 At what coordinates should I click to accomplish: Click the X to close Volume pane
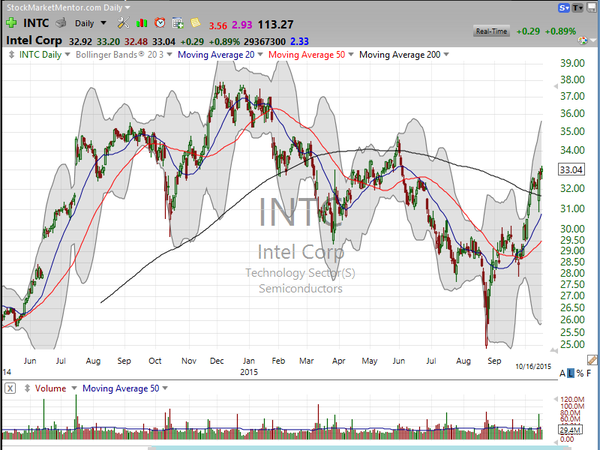(10, 388)
